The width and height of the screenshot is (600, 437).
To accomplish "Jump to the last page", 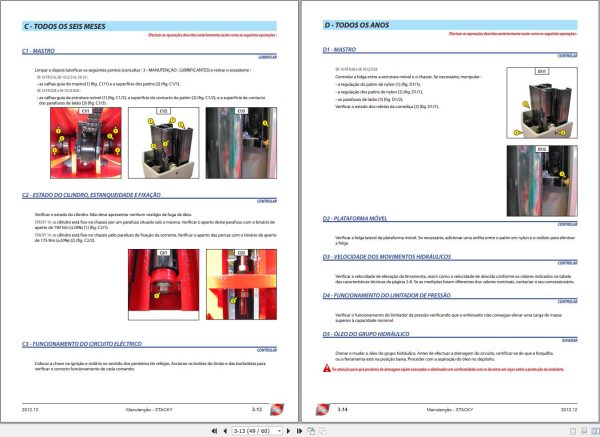I will [299, 431].
